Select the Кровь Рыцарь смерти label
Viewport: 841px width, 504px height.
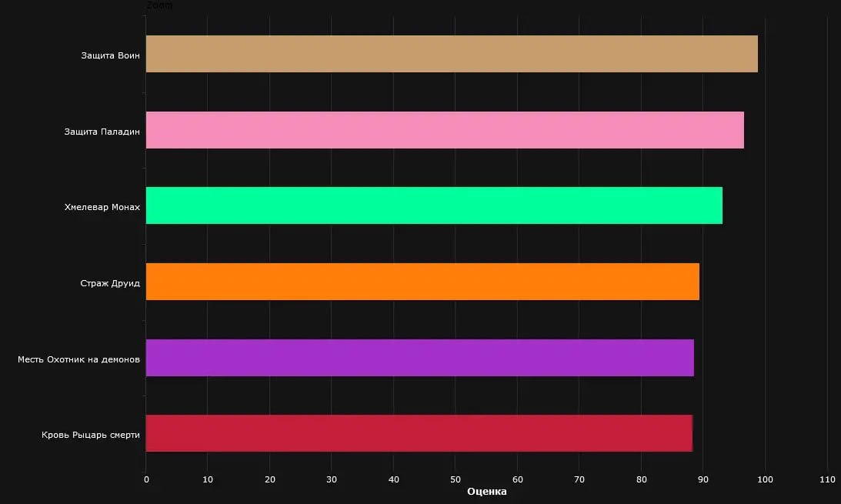91,435
